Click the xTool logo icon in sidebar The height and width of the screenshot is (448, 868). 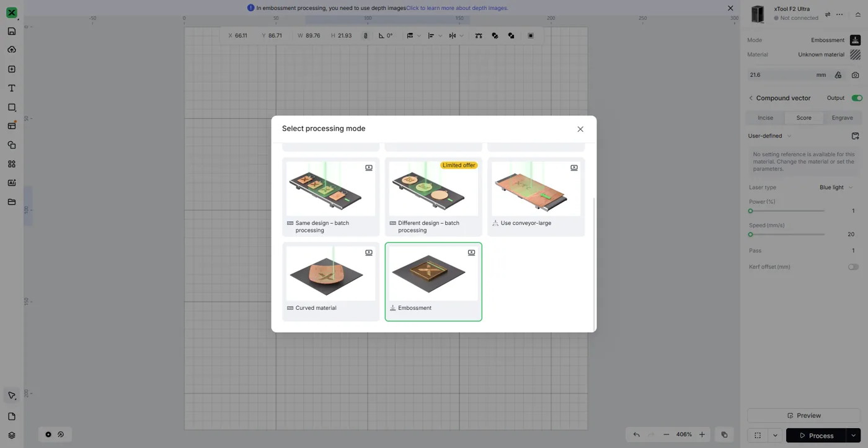pos(11,12)
